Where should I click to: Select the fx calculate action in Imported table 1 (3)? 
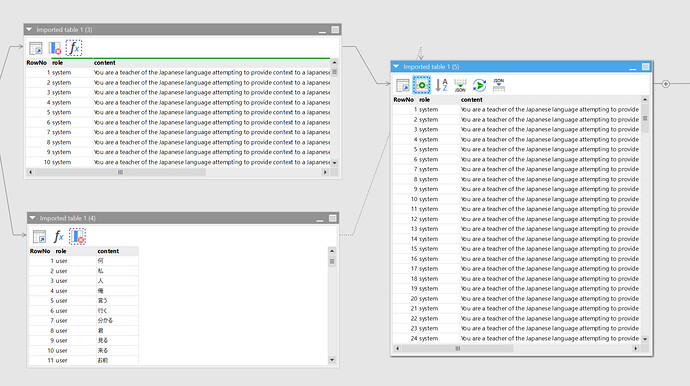(x=74, y=48)
